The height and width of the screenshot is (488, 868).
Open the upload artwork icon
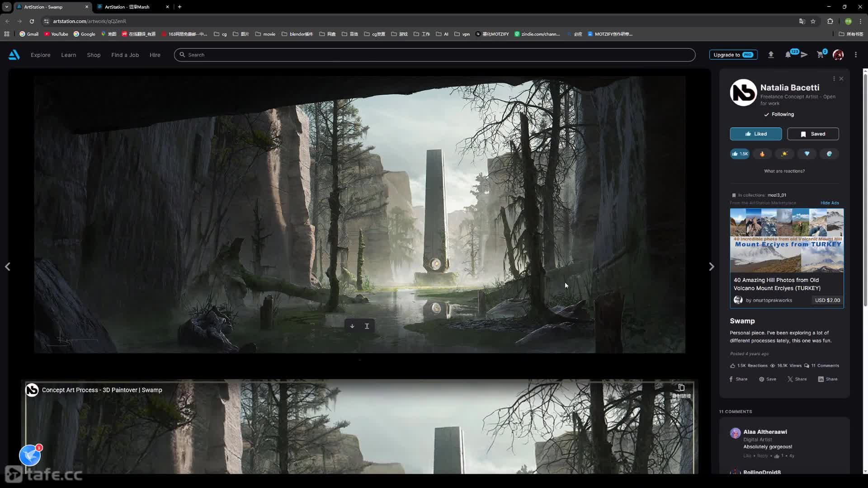(x=771, y=55)
